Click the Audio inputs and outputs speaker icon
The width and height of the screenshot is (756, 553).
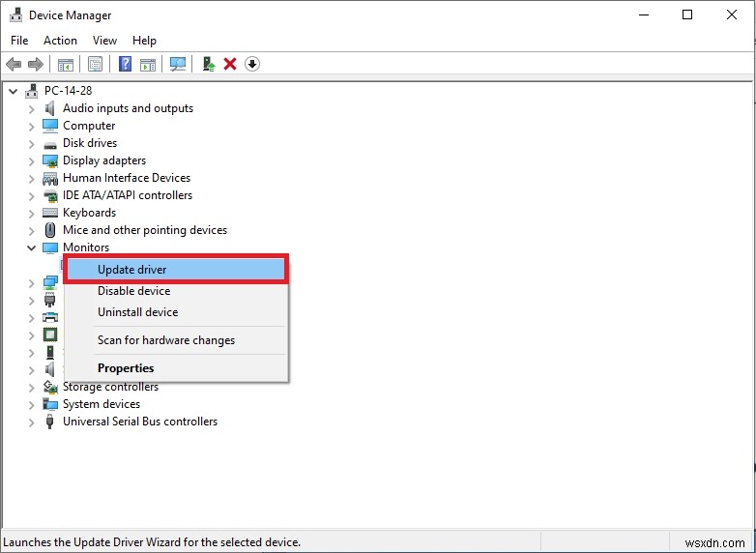pyautogui.click(x=49, y=108)
